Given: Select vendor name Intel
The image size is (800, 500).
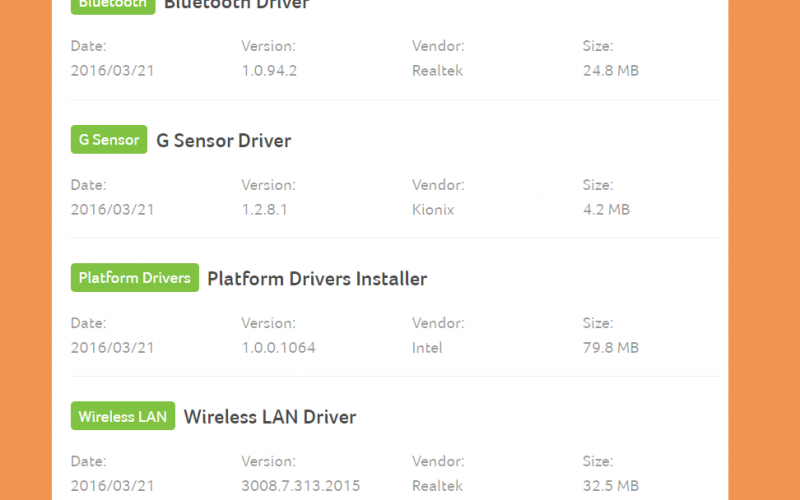Looking at the screenshot, I should point(427,348).
